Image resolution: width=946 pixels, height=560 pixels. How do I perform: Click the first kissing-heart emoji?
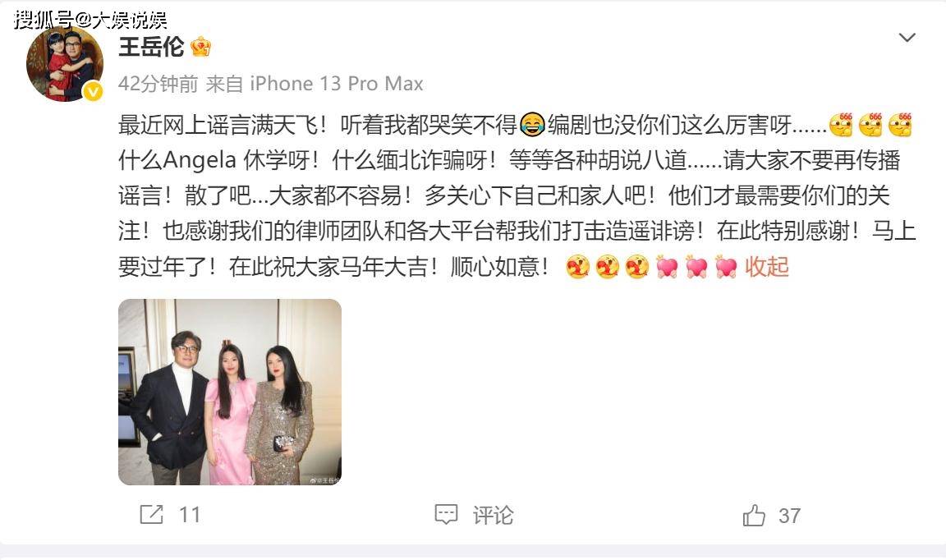pyautogui.click(x=577, y=266)
